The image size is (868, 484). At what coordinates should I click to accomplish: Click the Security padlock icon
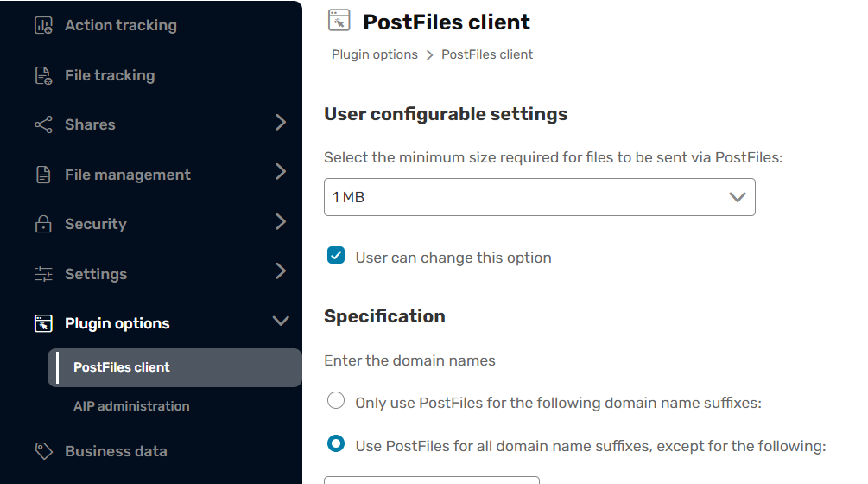(x=43, y=224)
